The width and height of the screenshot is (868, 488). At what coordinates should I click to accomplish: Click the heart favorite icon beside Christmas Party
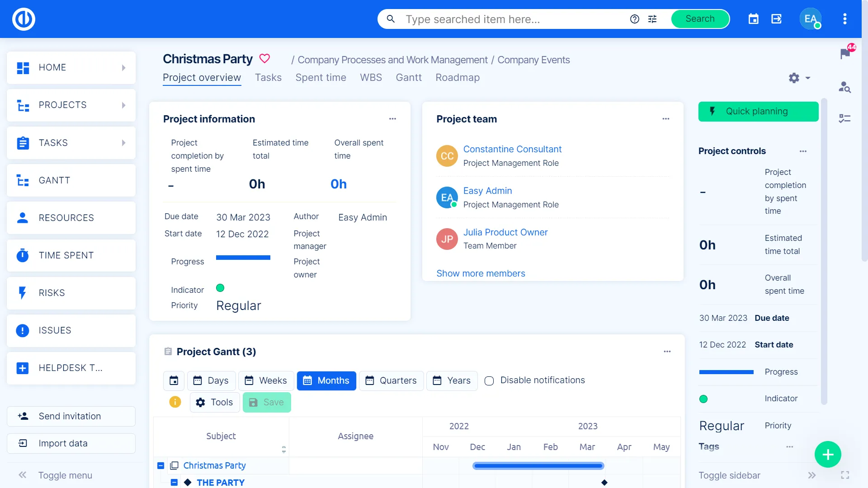tap(264, 59)
